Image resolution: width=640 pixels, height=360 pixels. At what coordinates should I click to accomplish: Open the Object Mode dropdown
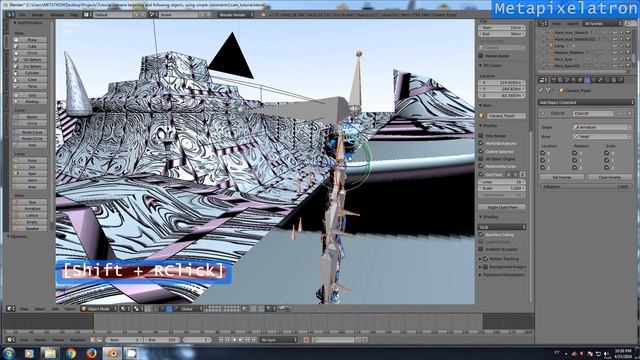(x=99, y=309)
